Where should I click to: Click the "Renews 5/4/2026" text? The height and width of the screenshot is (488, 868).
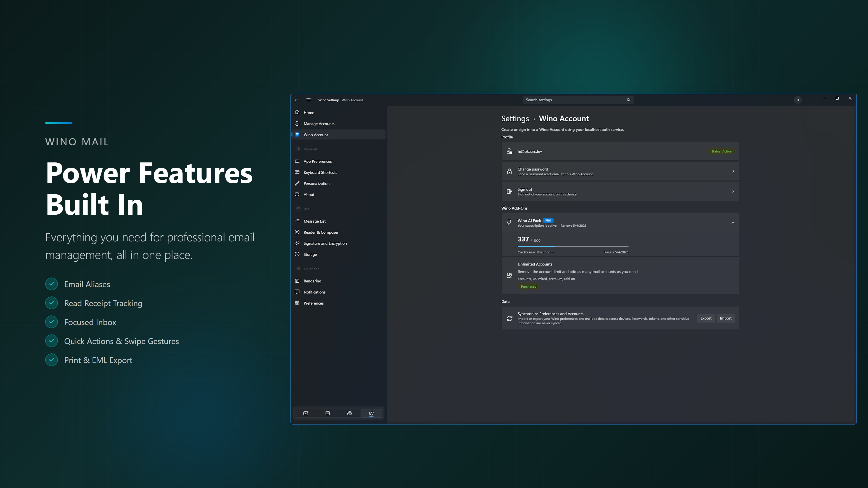tap(573, 226)
